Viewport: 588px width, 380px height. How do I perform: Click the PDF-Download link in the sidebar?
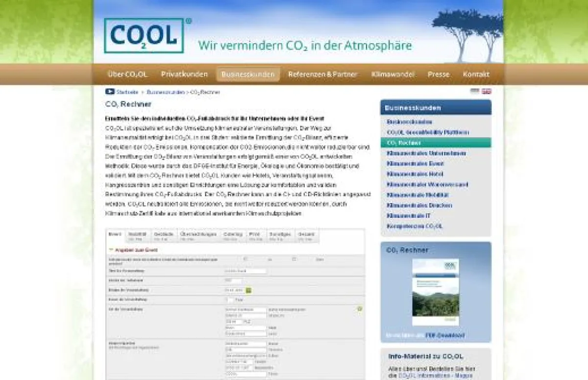pyautogui.click(x=444, y=335)
